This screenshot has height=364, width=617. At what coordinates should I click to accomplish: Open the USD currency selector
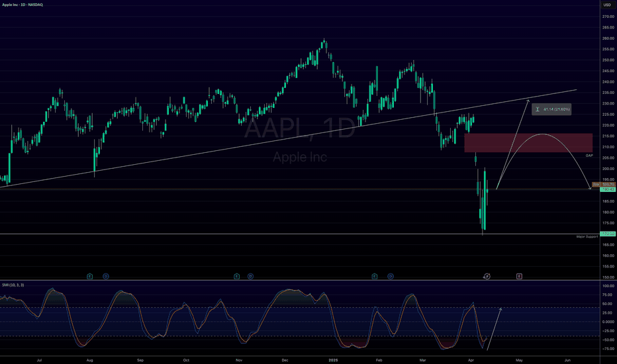(x=607, y=5)
